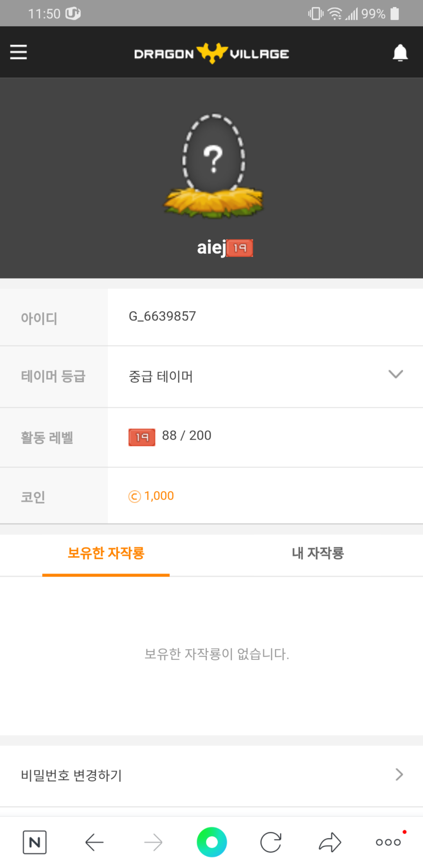The height and width of the screenshot is (868, 423).
Task: Go back with browser back arrow
Action: [94, 842]
